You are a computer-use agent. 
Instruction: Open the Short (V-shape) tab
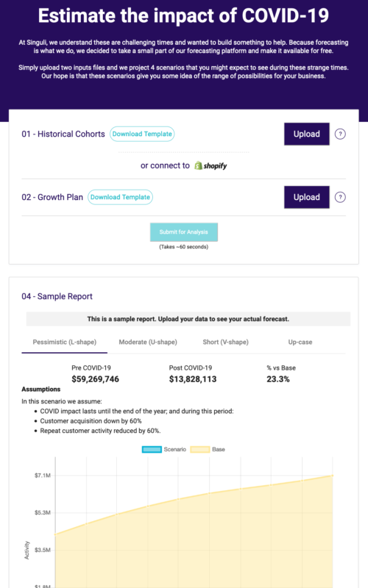226,342
